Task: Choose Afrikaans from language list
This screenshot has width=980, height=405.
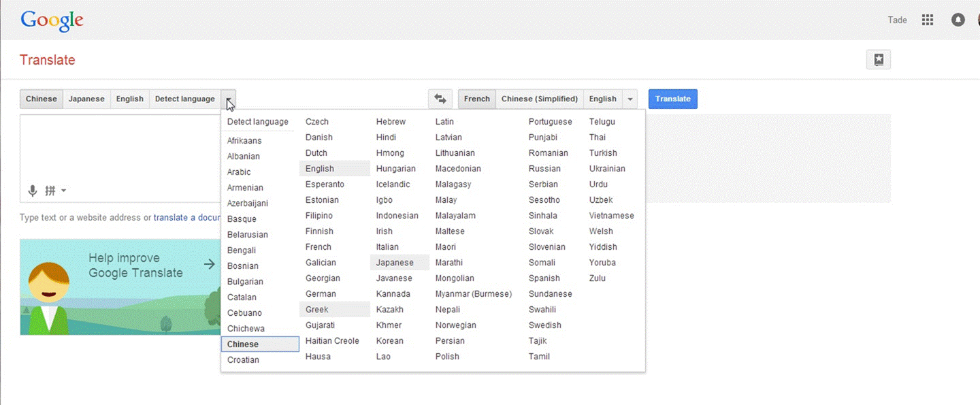Action: (244, 141)
